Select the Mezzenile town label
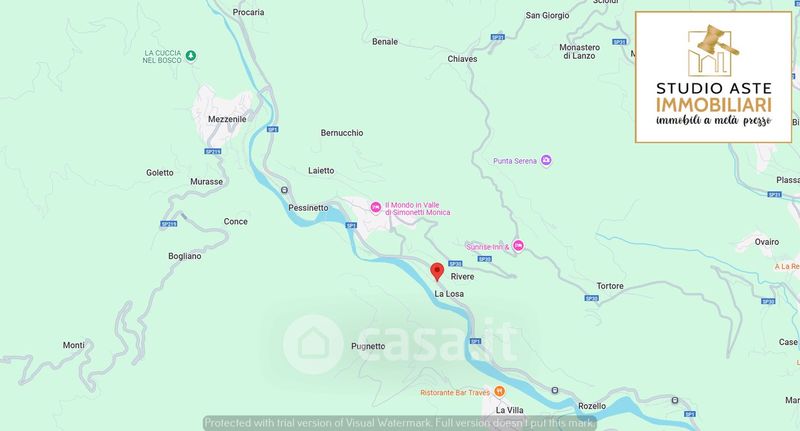This screenshot has width=800, height=431. [227, 119]
